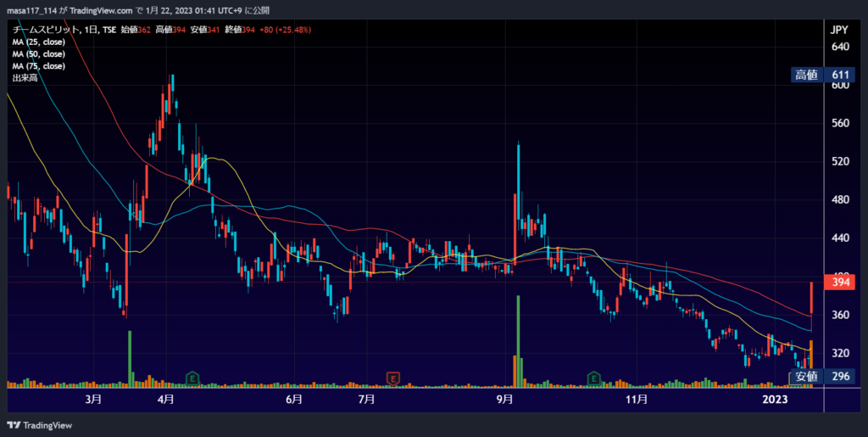This screenshot has width=868, height=437.
Task: Click the tall green volume bar in mid-March
Action: [130, 359]
